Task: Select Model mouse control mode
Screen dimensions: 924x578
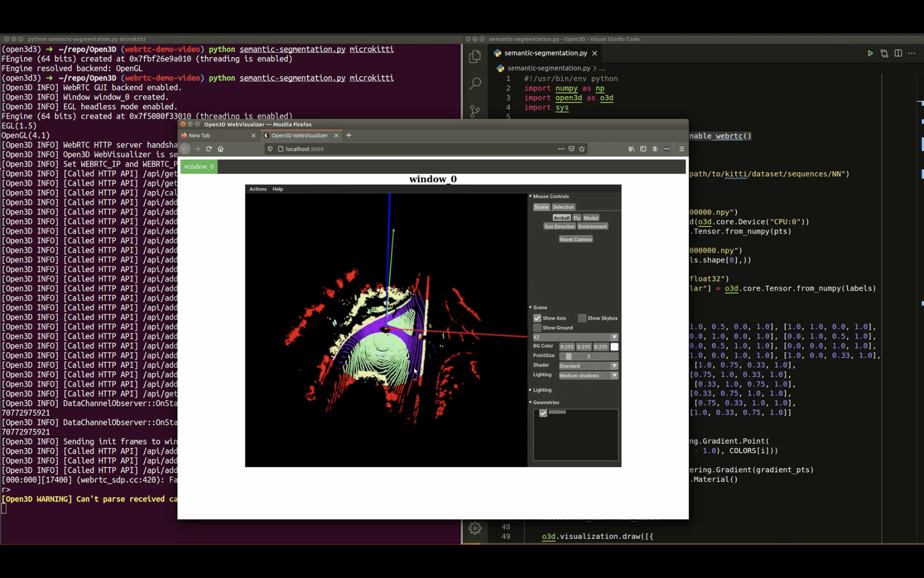Action: [591, 218]
